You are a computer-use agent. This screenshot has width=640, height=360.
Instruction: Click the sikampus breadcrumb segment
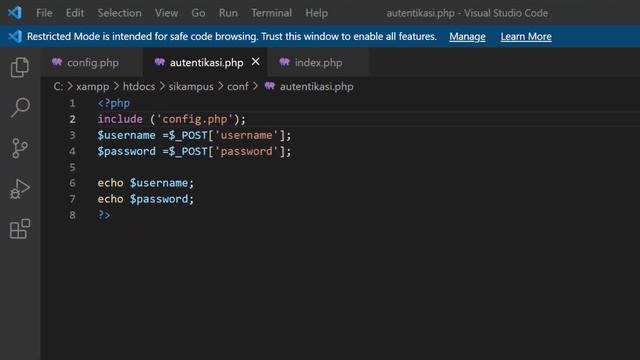tap(191, 87)
